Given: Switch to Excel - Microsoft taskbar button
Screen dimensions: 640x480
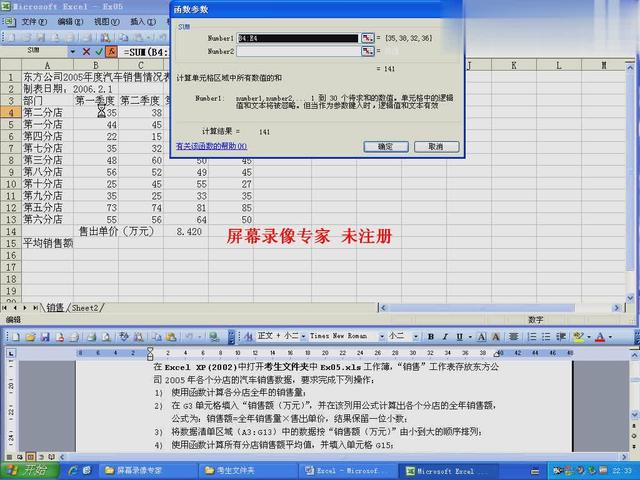Looking at the screenshot, I should click(x=347, y=471).
